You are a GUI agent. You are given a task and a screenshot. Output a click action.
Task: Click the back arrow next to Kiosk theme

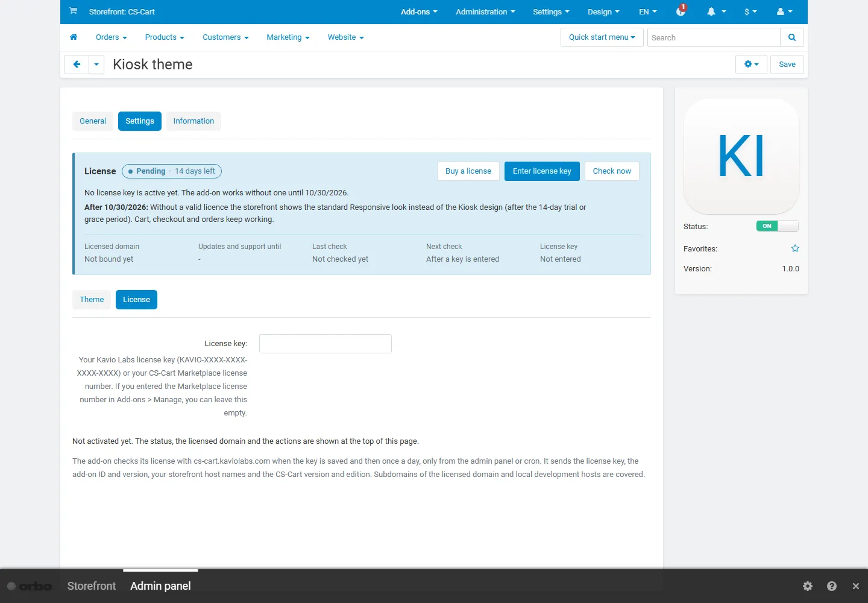(77, 65)
